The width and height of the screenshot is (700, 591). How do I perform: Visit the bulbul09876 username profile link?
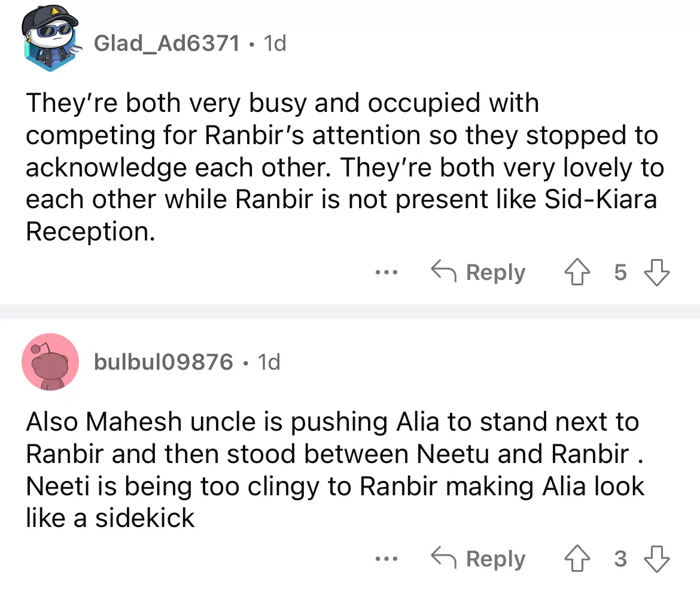tap(163, 362)
